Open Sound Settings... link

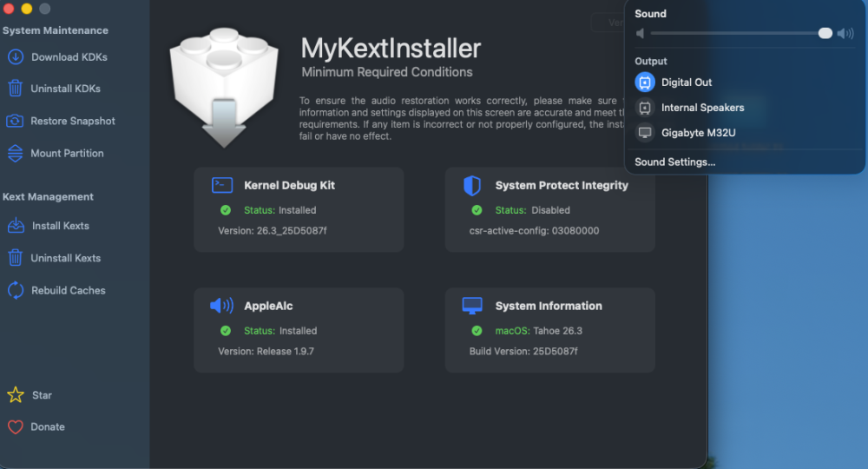(x=674, y=162)
